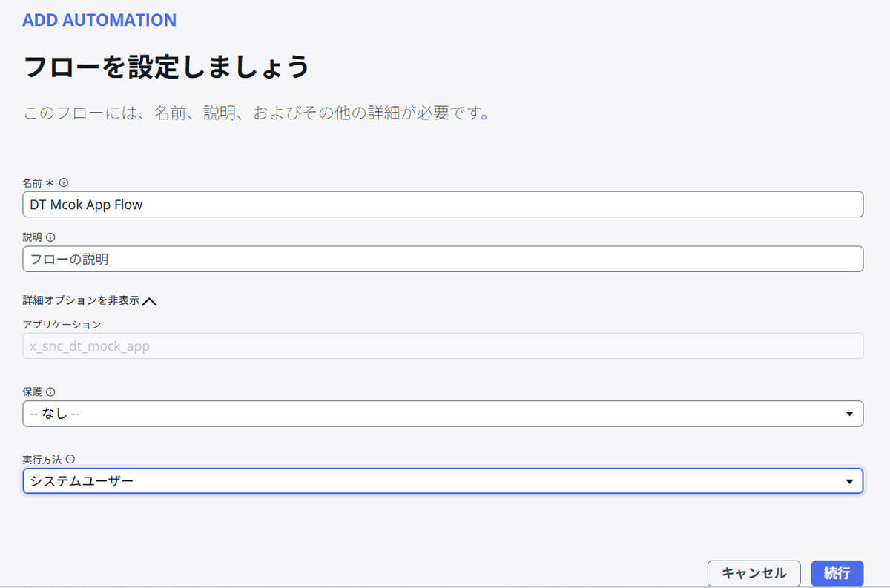Click the info icon beside 説明 label
Viewport: 890px width, 588px height.
pyautogui.click(x=49, y=237)
